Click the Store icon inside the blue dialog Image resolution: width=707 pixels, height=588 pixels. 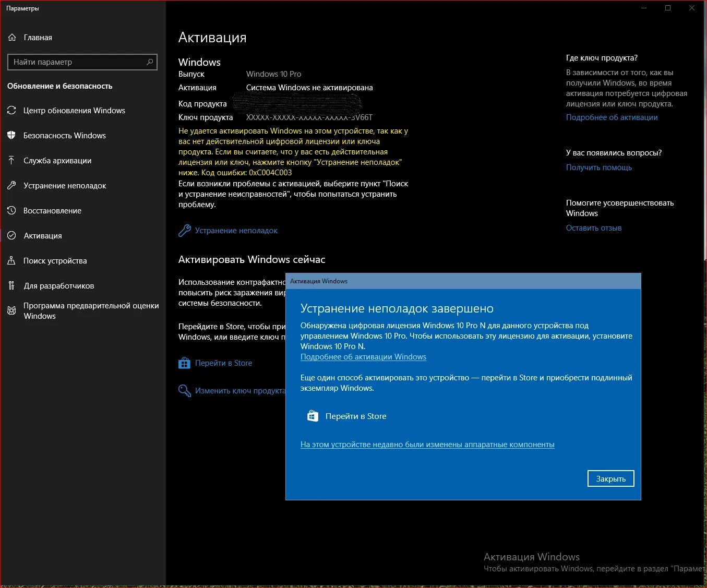[313, 416]
